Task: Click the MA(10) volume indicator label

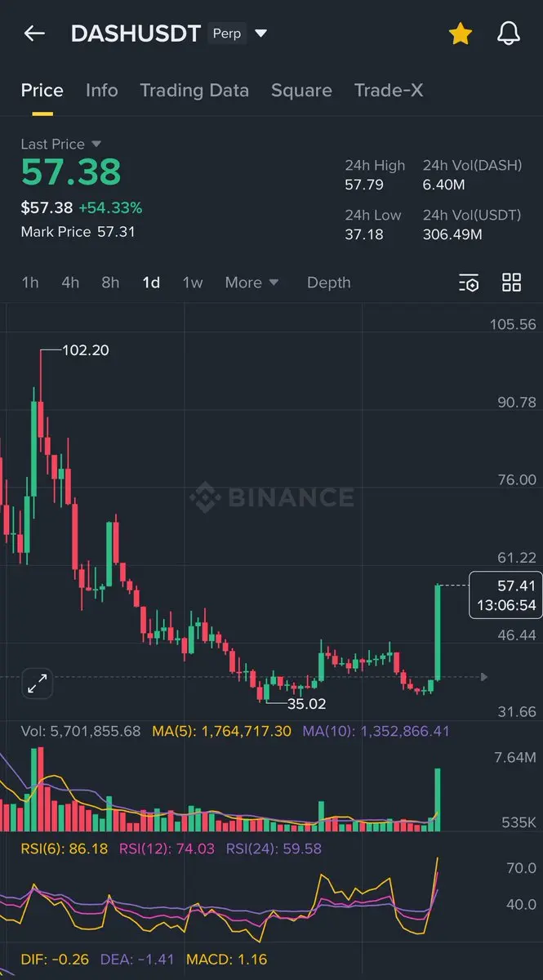Action: tap(376, 731)
